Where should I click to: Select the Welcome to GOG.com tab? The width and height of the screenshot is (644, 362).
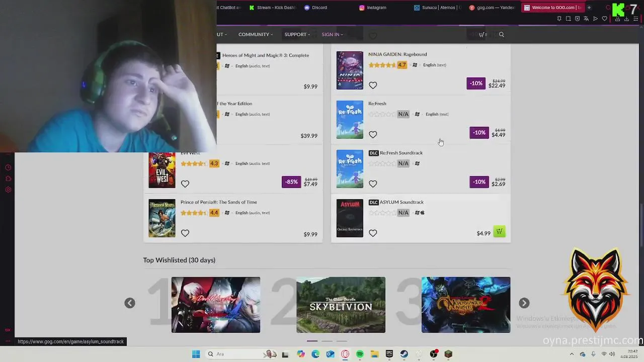[x=552, y=8]
